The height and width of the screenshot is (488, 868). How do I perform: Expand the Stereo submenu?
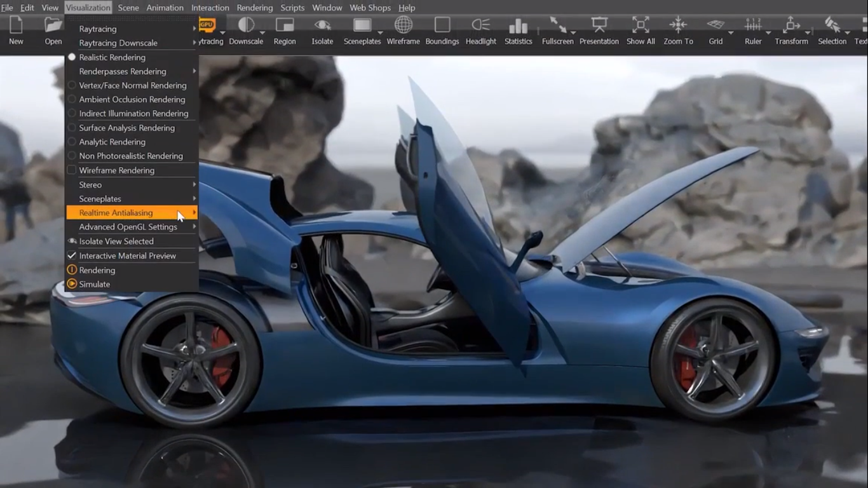[132, 184]
